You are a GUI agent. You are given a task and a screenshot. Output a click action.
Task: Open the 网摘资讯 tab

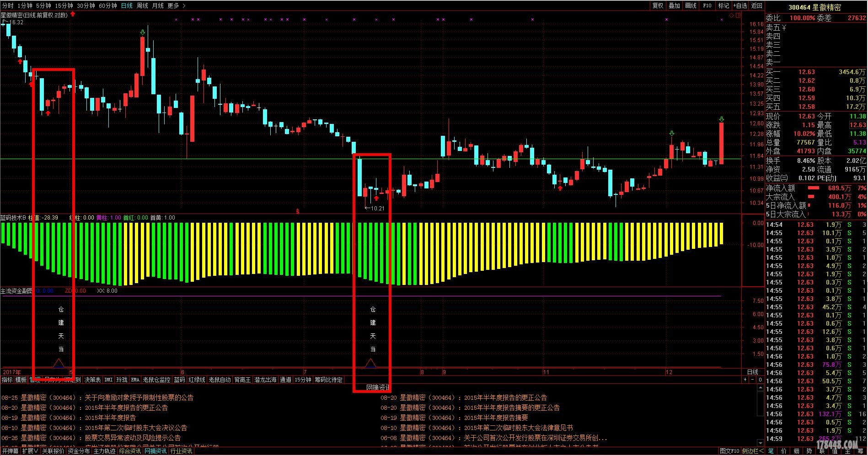(x=155, y=451)
